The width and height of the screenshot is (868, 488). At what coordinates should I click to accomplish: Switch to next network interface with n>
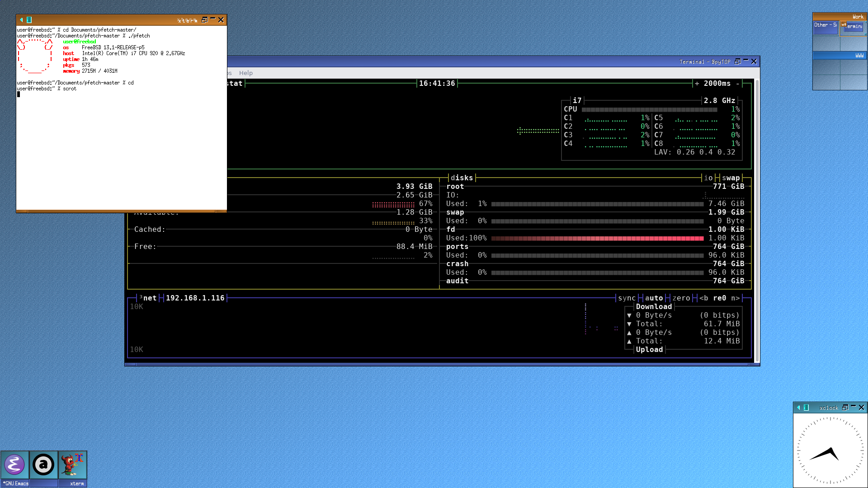tap(735, 298)
